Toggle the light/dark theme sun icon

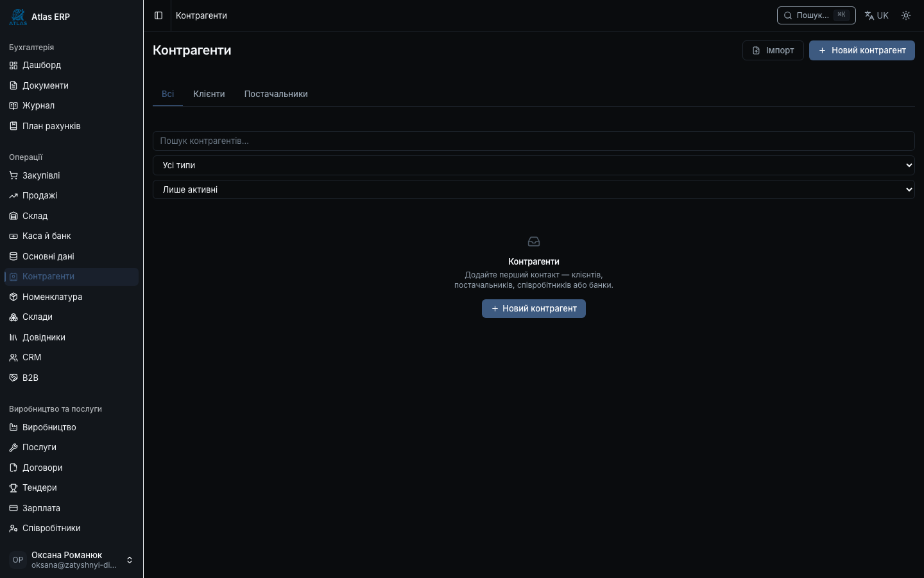pos(906,15)
